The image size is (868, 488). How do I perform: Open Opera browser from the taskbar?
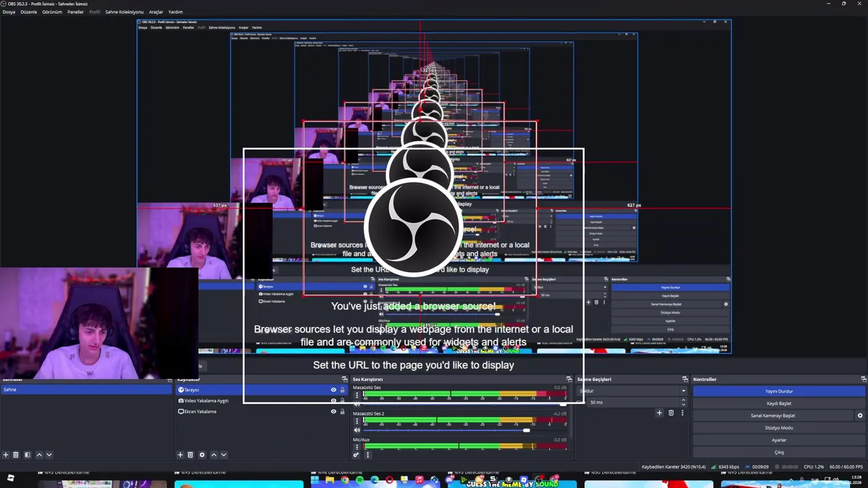click(389, 481)
